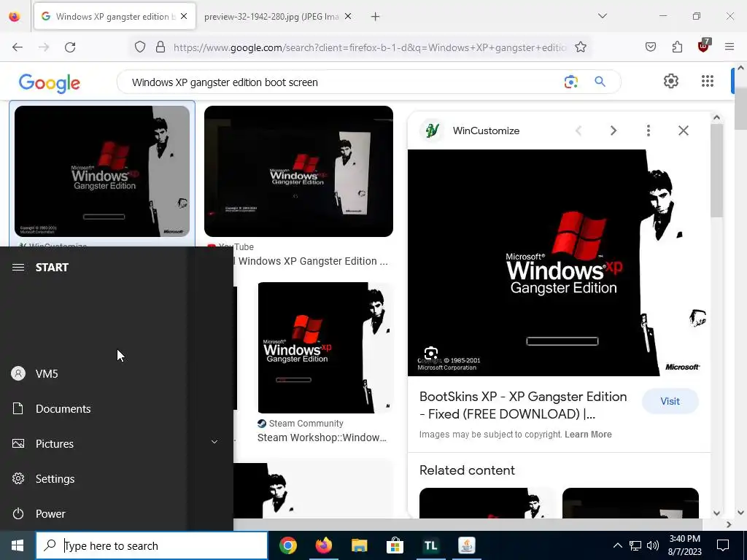Click the Google search magnifier button
The image size is (747, 560).
(600, 82)
